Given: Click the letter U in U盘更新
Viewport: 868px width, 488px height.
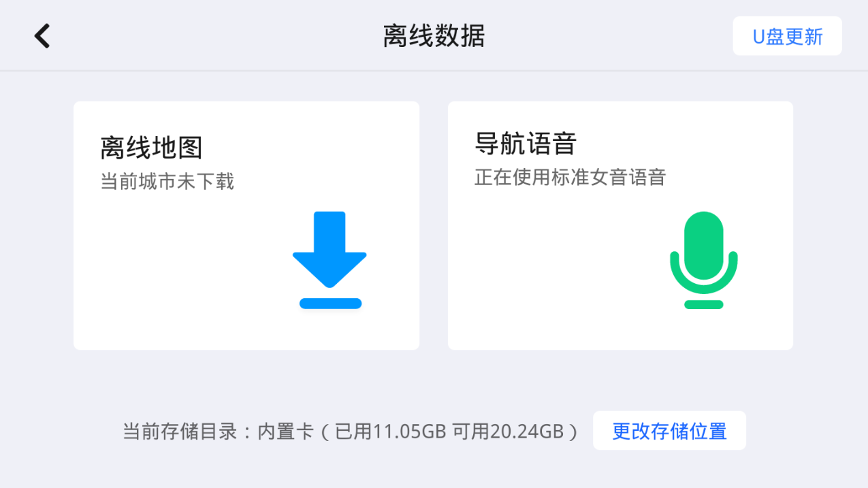Looking at the screenshot, I should click(758, 37).
